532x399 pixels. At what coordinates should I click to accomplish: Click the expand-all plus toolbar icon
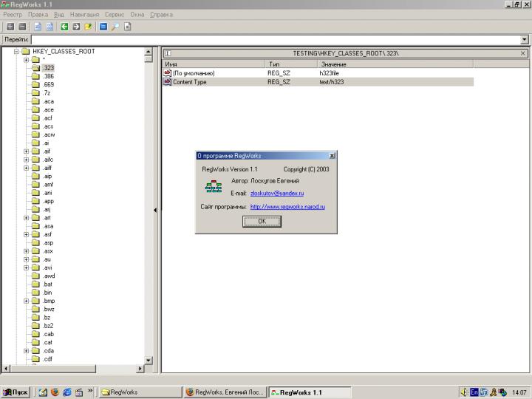coord(10,27)
